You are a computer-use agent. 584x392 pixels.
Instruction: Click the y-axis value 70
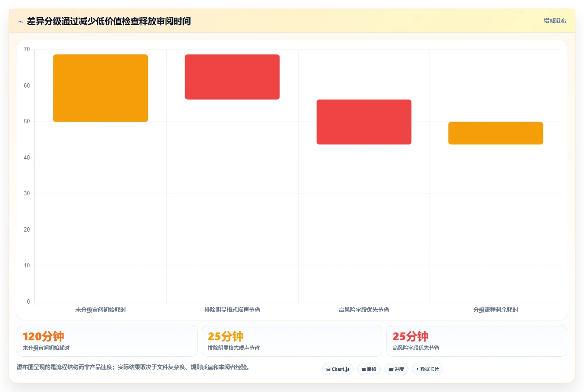pos(27,50)
